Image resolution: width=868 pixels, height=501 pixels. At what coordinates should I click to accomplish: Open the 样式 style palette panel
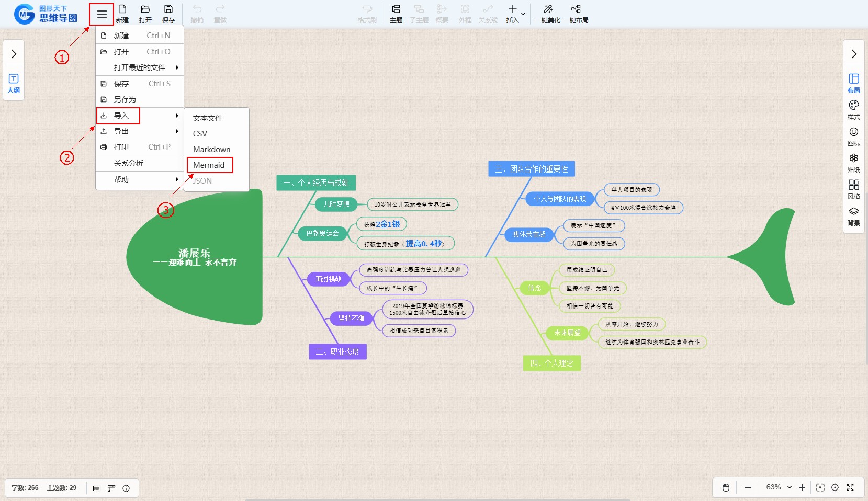point(853,109)
